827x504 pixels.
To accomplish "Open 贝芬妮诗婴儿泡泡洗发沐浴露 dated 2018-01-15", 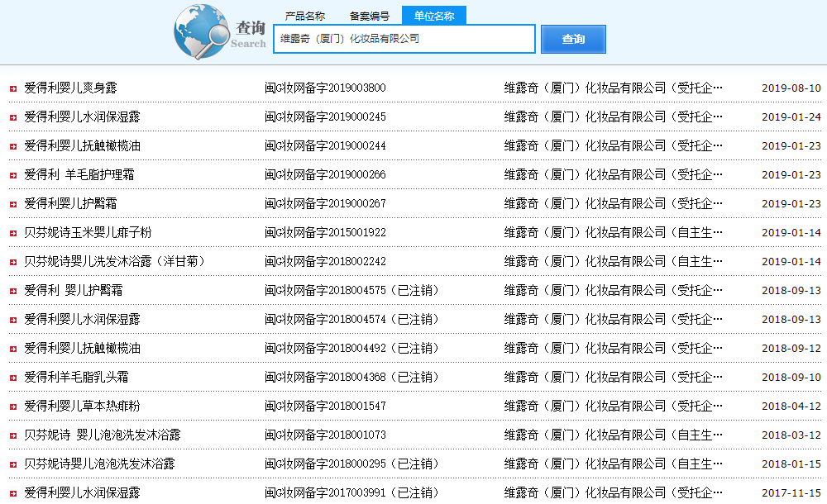I will click(x=99, y=464).
